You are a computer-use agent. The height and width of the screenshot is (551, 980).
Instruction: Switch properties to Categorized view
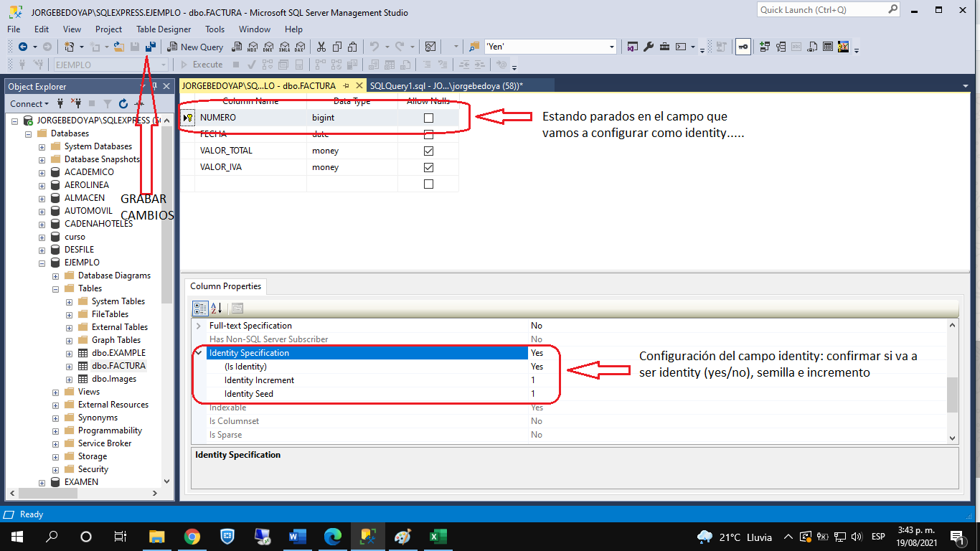[201, 309]
